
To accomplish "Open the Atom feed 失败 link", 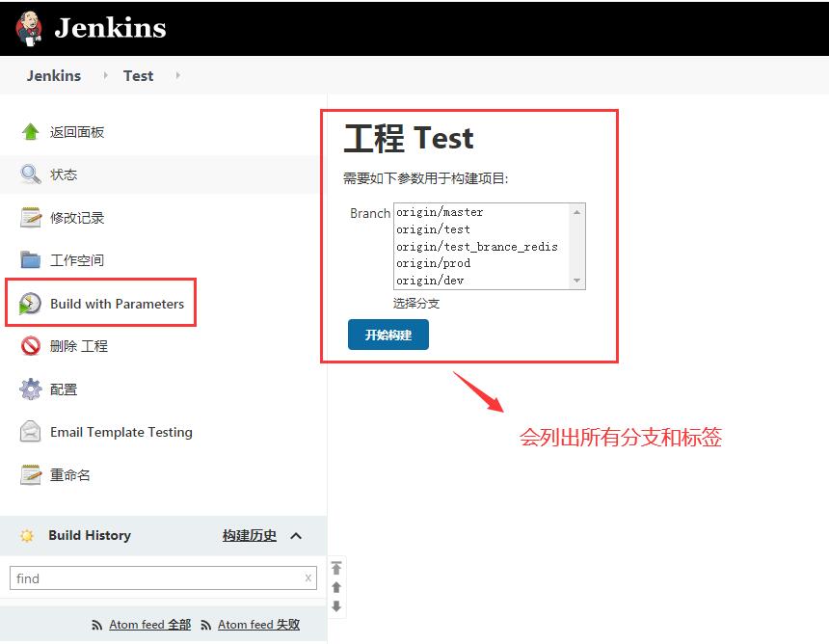I will pyautogui.click(x=259, y=625).
